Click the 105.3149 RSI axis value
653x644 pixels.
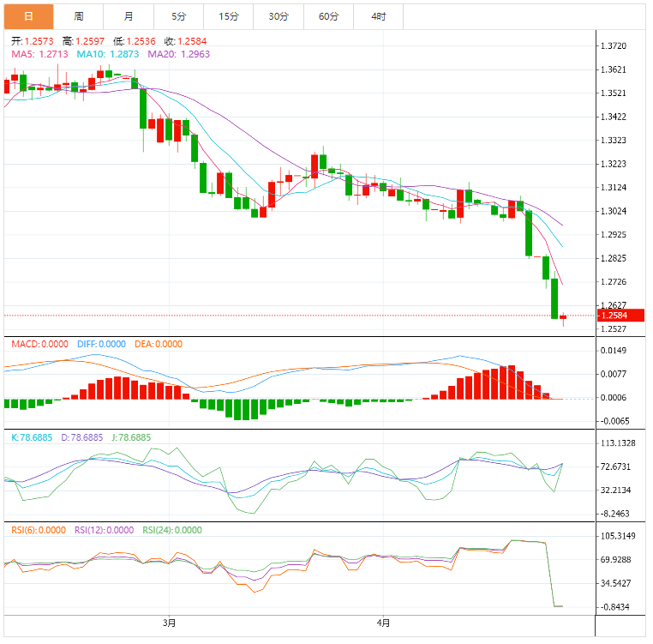pyautogui.click(x=618, y=536)
